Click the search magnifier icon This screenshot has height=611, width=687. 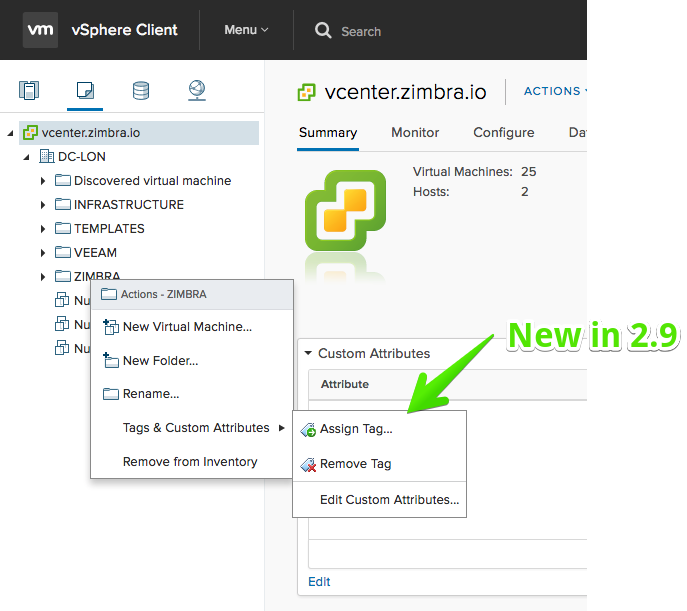[x=323, y=30]
